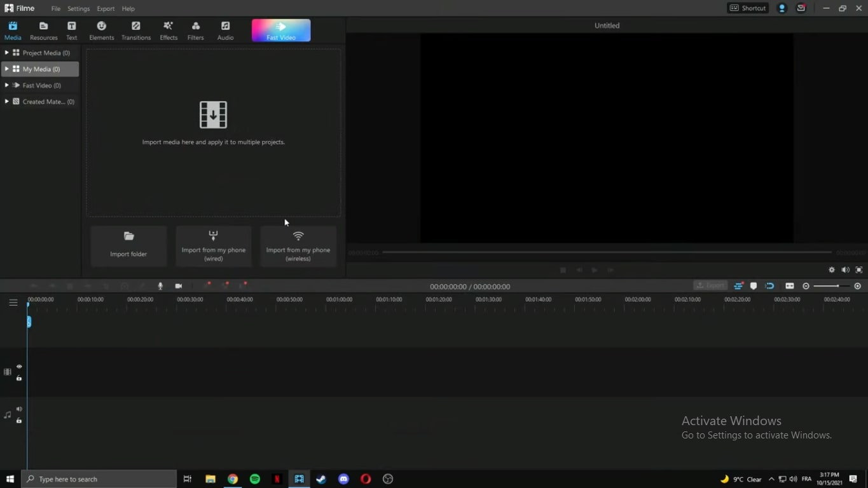
Task: Lock the audio track
Action: pos(19,421)
